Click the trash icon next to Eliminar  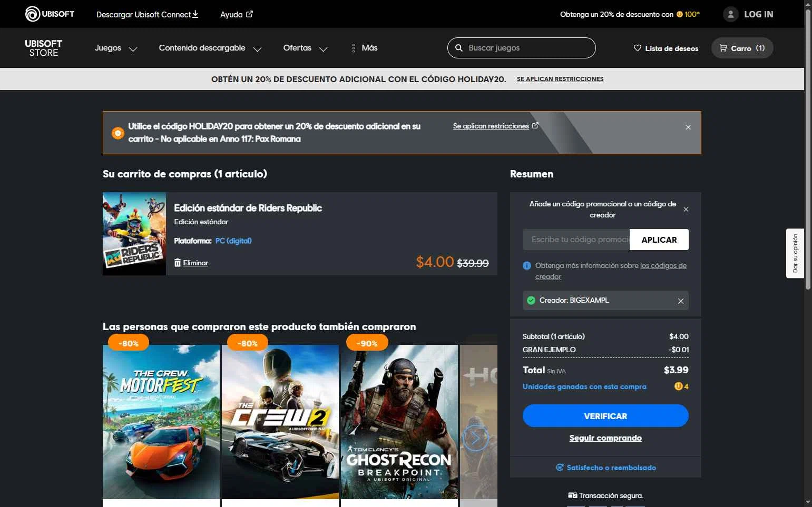[x=178, y=263]
